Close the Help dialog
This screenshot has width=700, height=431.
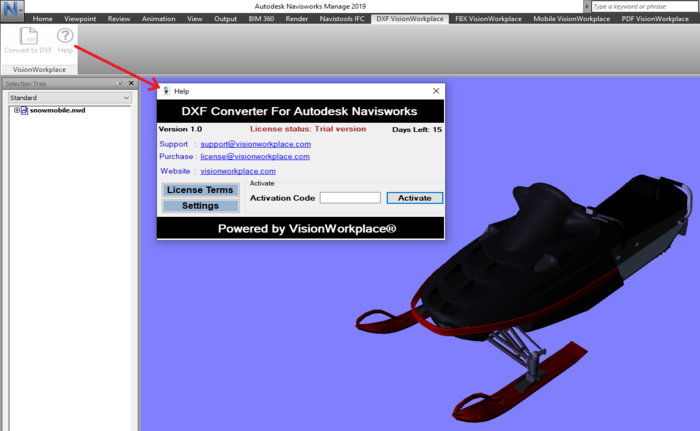[436, 91]
